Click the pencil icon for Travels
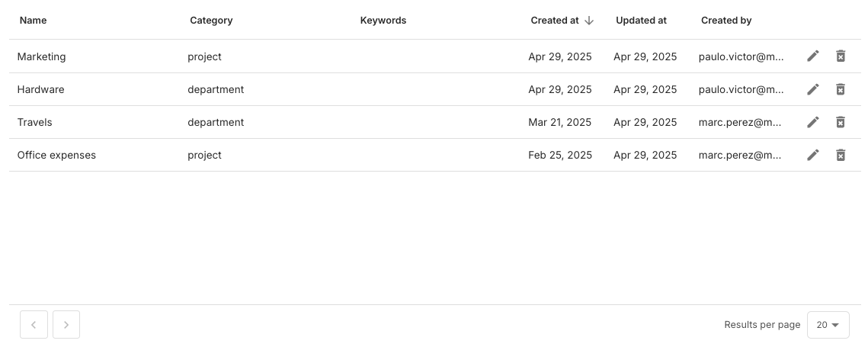The width and height of the screenshot is (868, 347). (813, 122)
